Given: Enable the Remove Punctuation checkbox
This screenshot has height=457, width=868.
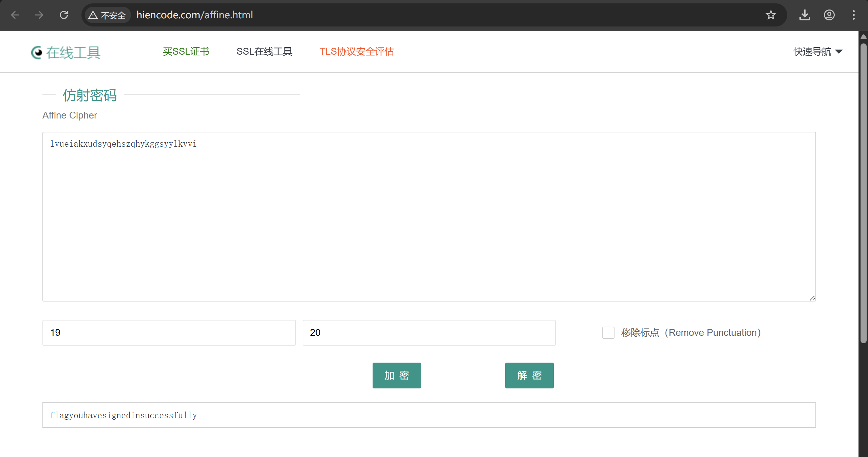Looking at the screenshot, I should (x=608, y=333).
